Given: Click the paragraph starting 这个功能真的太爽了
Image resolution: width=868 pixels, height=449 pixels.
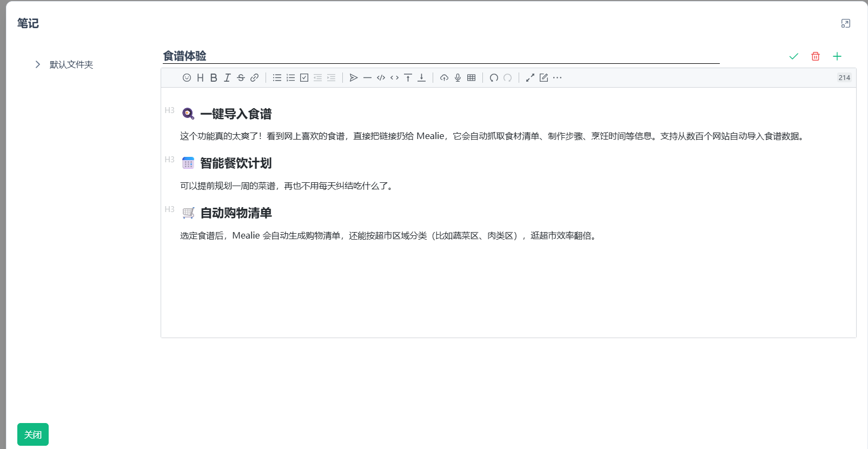Looking at the screenshot, I should [493, 136].
